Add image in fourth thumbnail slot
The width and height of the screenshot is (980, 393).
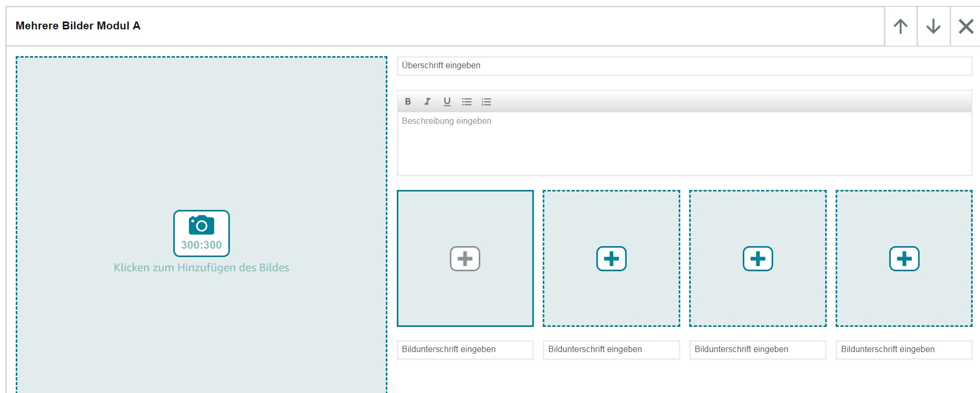click(x=904, y=259)
